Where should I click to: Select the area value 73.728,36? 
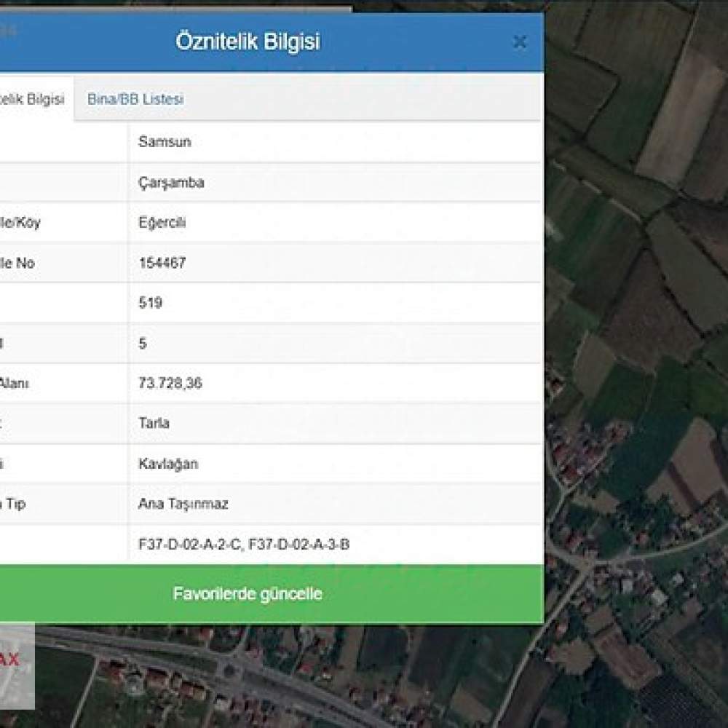coord(170,383)
